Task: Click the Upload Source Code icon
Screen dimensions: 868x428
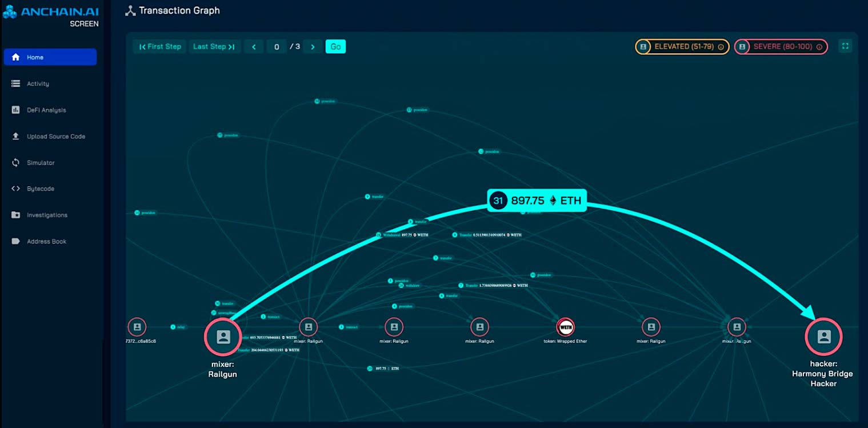Action: tap(16, 137)
